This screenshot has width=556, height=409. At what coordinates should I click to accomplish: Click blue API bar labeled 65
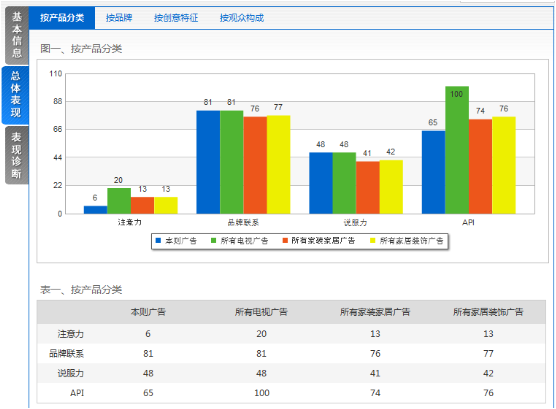[x=433, y=172]
